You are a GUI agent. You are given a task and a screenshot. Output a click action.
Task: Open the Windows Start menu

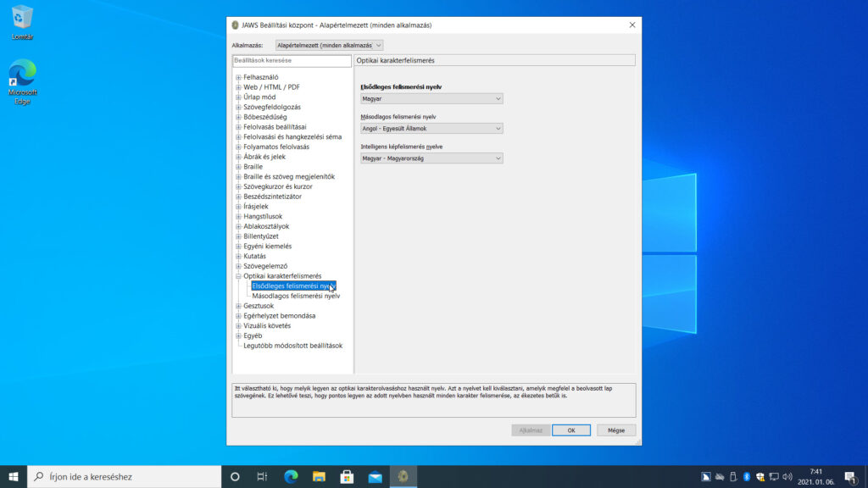point(14,476)
